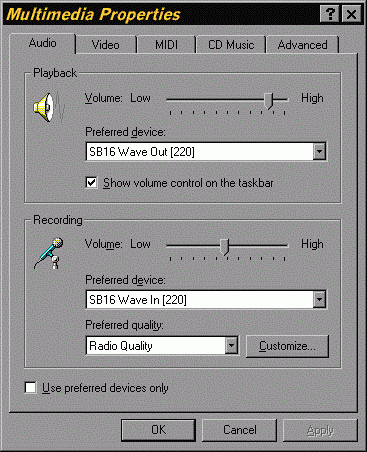Switch to the Video tab
This screenshot has width=367, height=452.
coord(106,45)
